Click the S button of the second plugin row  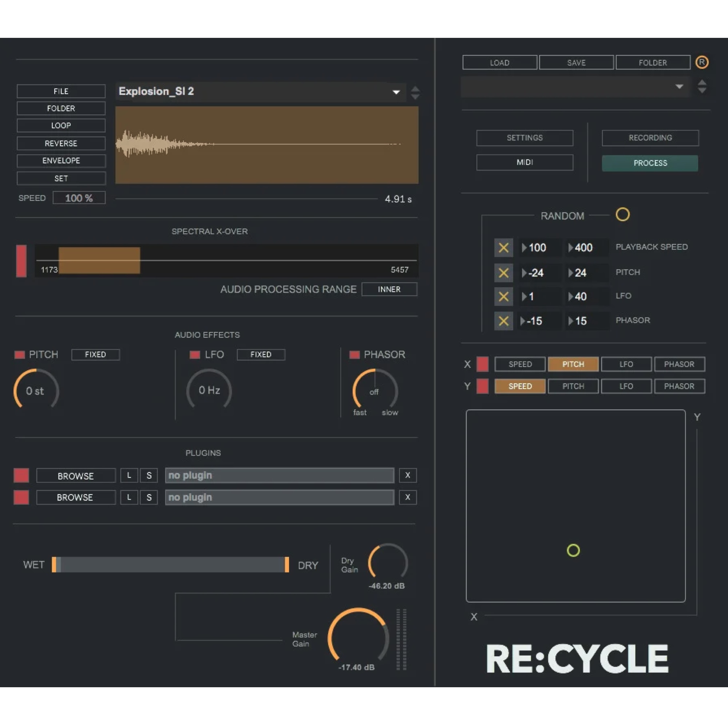[x=149, y=497]
